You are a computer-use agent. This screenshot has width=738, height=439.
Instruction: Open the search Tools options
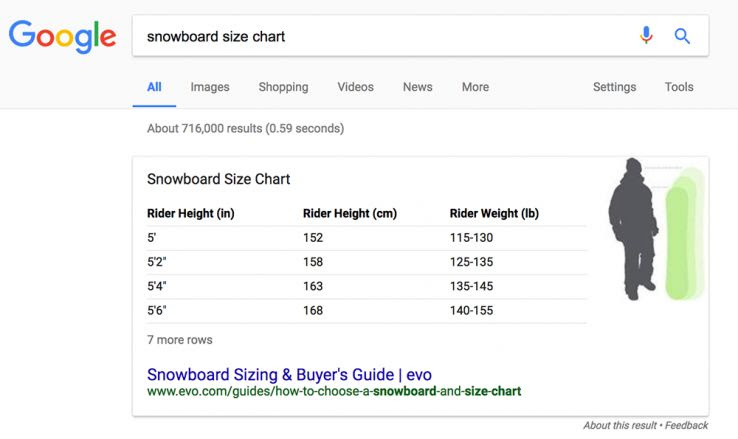click(x=679, y=87)
